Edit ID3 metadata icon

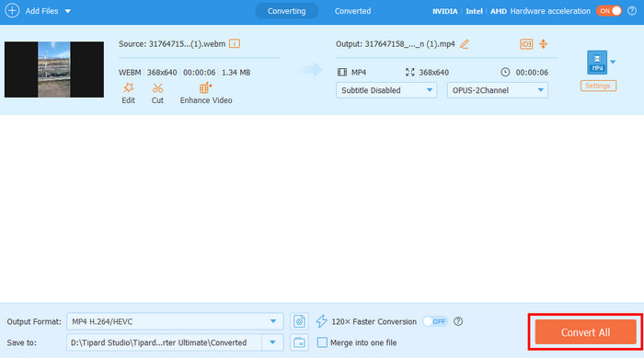tap(526, 44)
